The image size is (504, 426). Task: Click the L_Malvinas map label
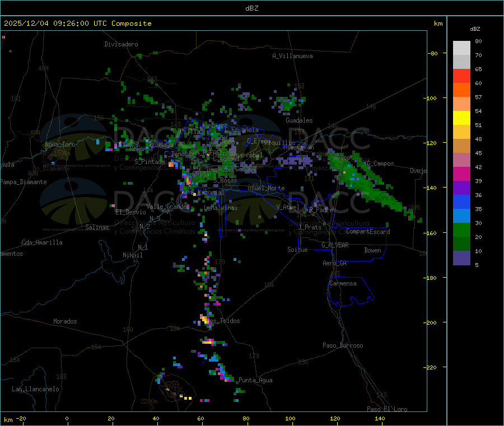click(x=221, y=208)
